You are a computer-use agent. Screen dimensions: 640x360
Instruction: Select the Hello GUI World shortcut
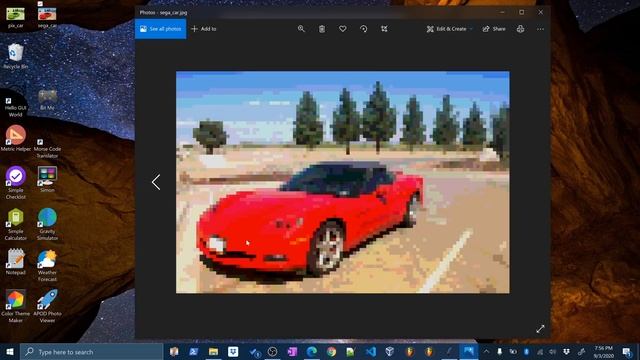tap(16, 107)
